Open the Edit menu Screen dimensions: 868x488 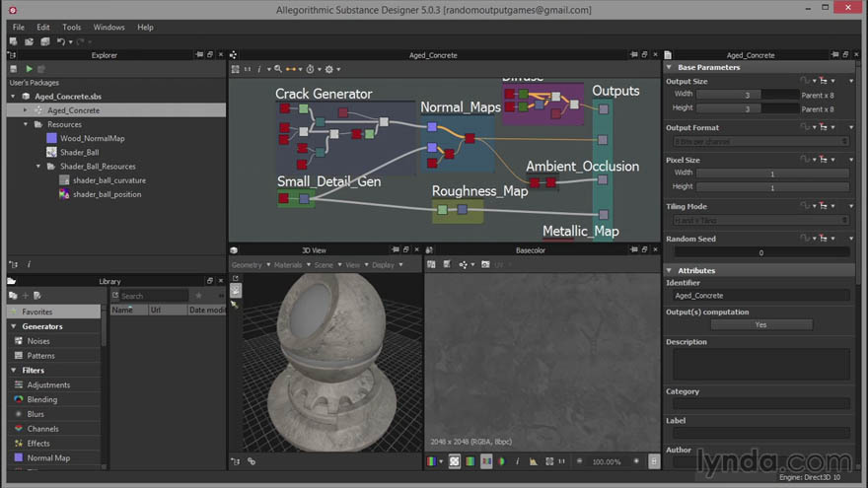click(43, 28)
